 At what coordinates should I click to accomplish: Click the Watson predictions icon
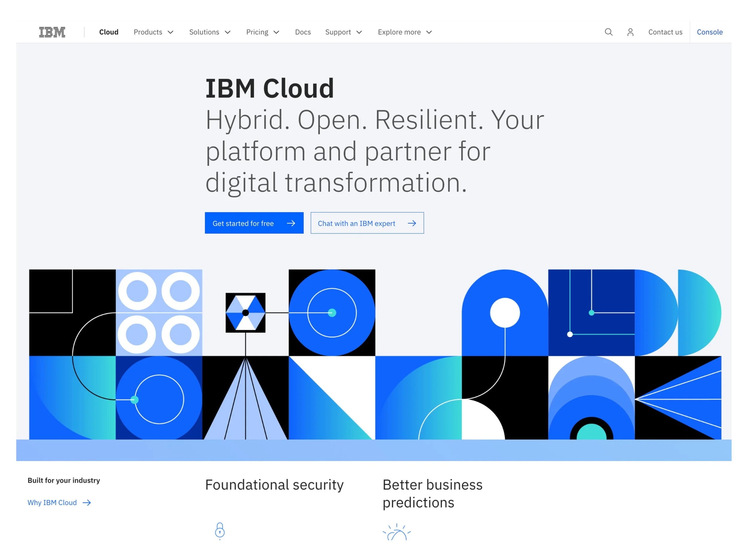[x=397, y=532]
